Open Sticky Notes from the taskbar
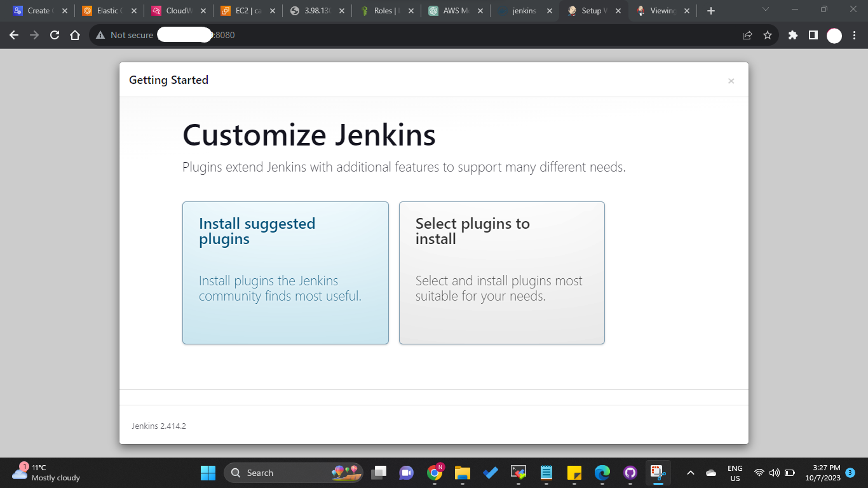 573,473
